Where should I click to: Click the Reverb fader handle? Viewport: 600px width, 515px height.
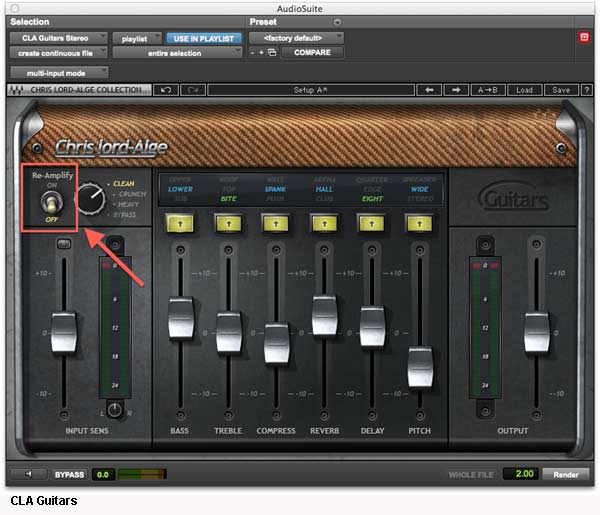pyautogui.click(x=324, y=315)
